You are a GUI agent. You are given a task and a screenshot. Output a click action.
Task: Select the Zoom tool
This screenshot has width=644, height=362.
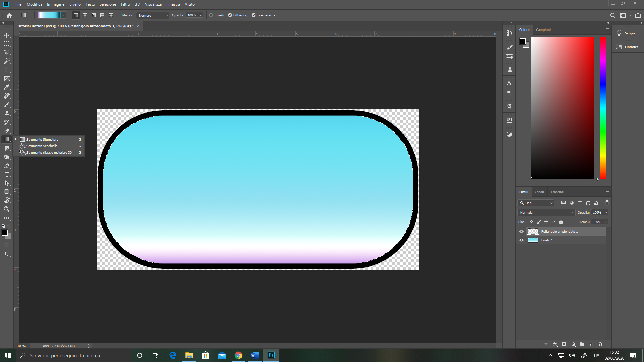coord(7,209)
